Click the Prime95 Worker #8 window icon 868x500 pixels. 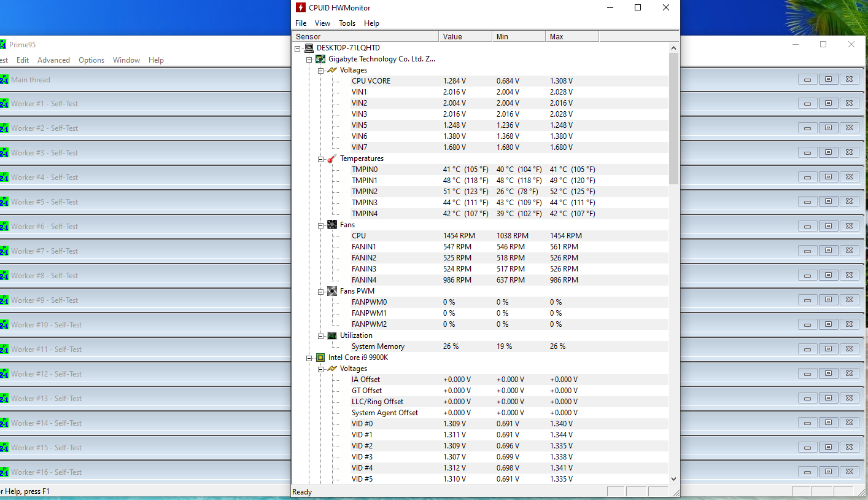click(x=4, y=276)
